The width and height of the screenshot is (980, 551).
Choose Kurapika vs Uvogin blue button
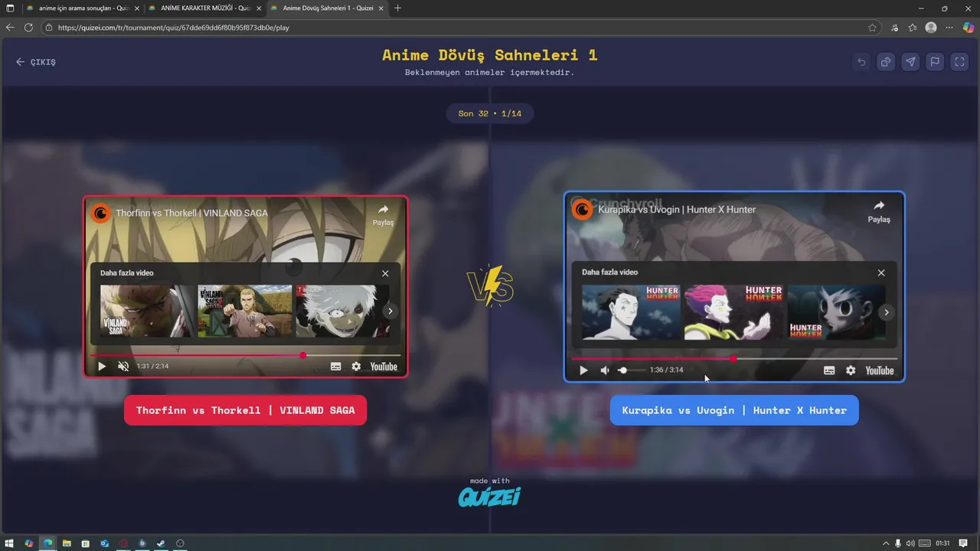[x=734, y=410]
